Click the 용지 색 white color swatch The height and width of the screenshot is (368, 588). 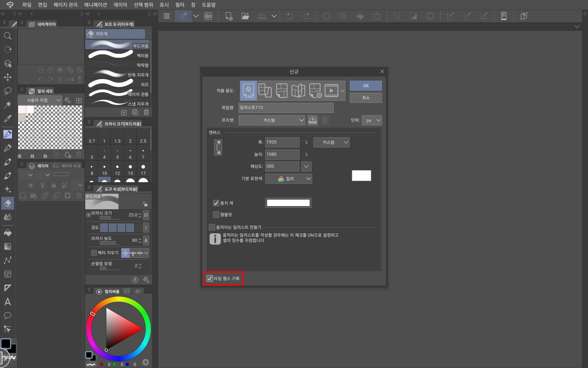click(288, 203)
